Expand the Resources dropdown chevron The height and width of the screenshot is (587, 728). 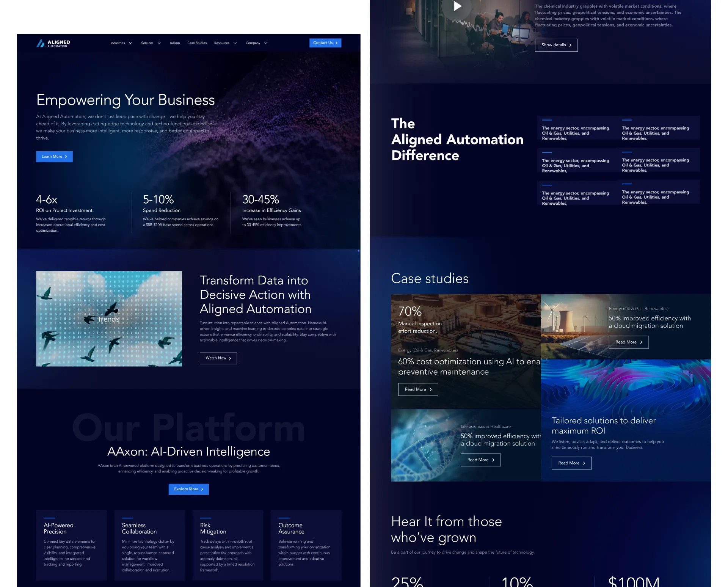(x=235, y=43)
